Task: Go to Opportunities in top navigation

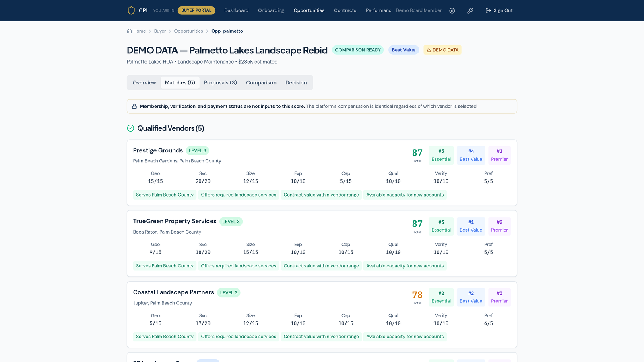Action: pyautogui.click(x=309, y=10)
